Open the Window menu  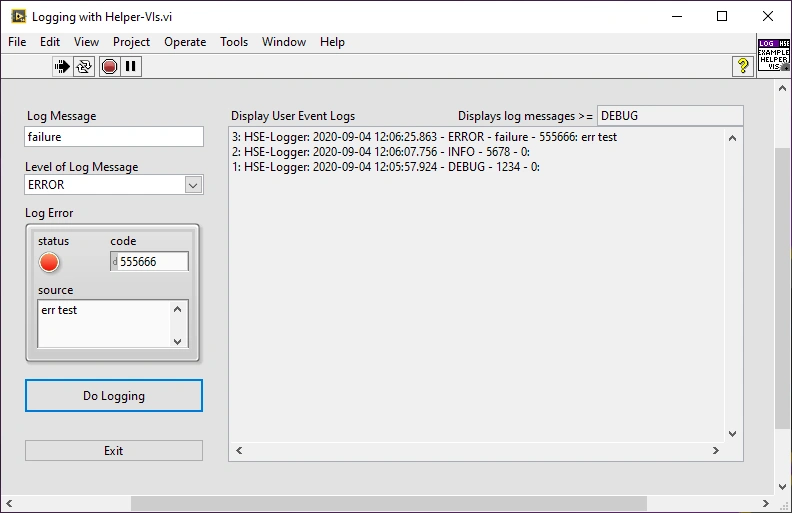pos(284,42)
